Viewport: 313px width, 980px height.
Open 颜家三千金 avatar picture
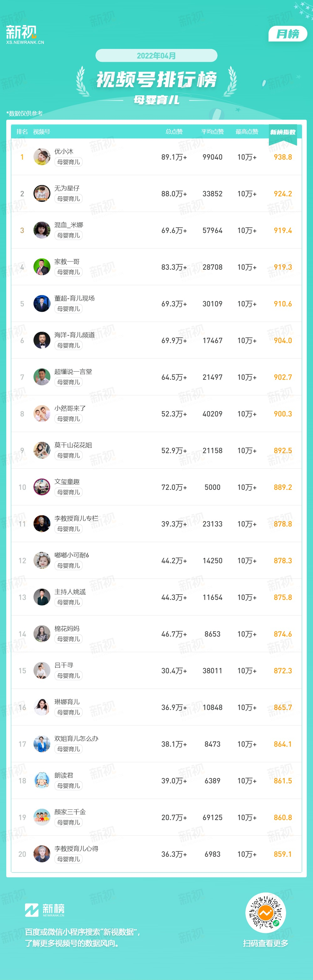tap(42, 817)
